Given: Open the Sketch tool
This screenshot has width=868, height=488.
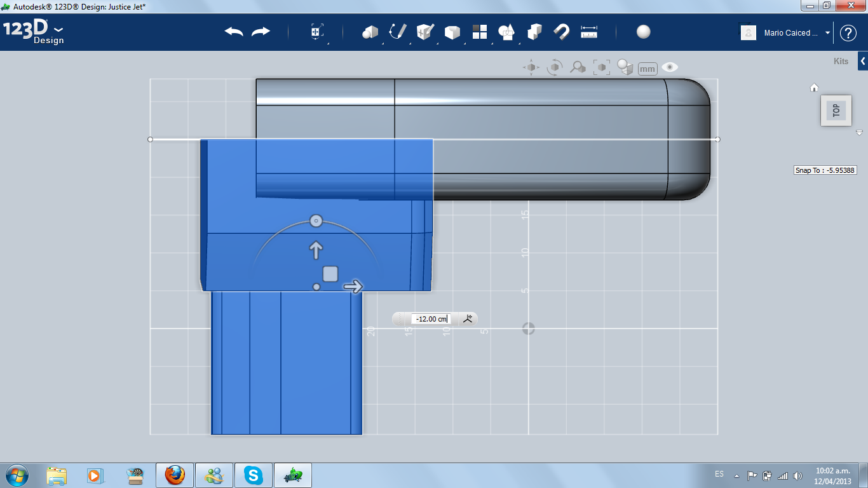Looking at the screenshot, I should 398,32.
